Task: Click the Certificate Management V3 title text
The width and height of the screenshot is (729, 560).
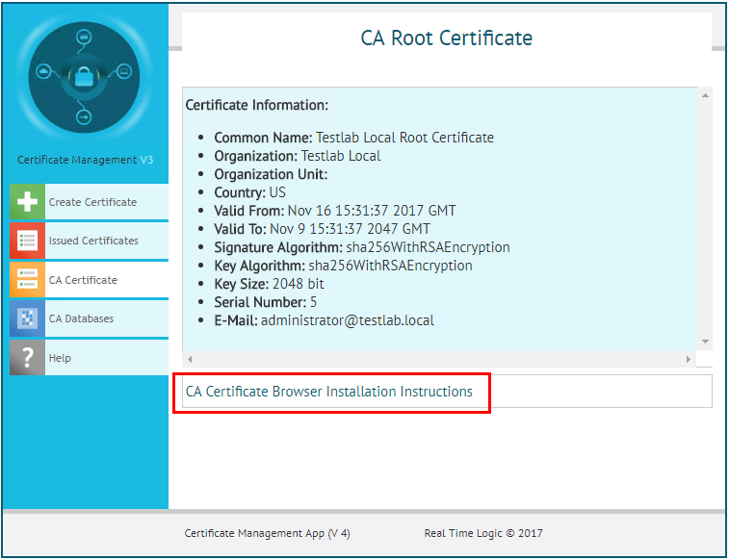Action: [x=85, y=160]
